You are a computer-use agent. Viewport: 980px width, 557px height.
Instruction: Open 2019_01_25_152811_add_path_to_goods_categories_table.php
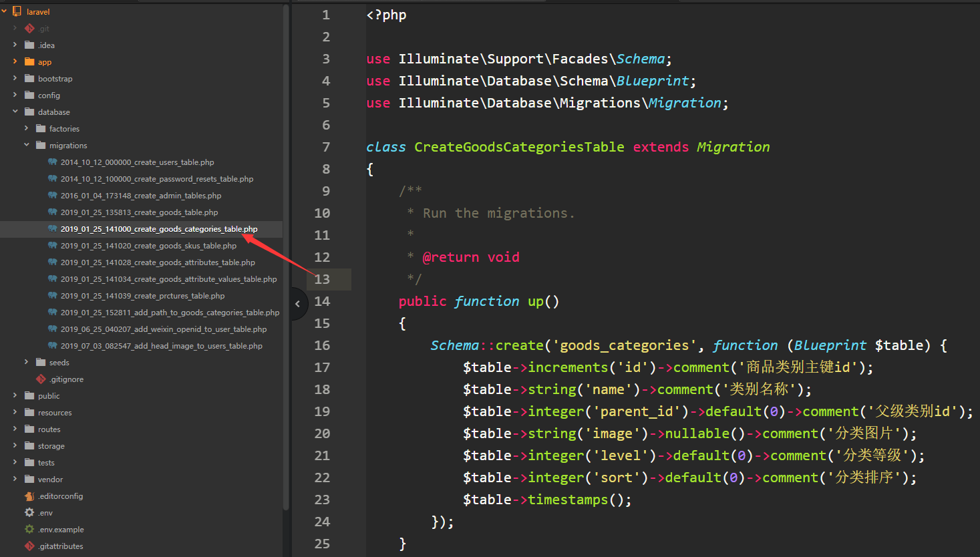[170, 313]
